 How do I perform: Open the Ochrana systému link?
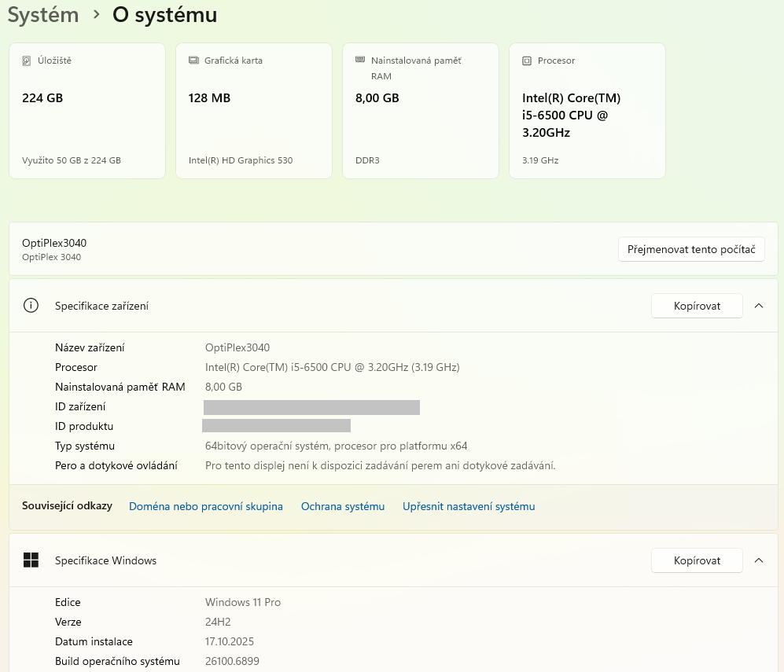343,506
